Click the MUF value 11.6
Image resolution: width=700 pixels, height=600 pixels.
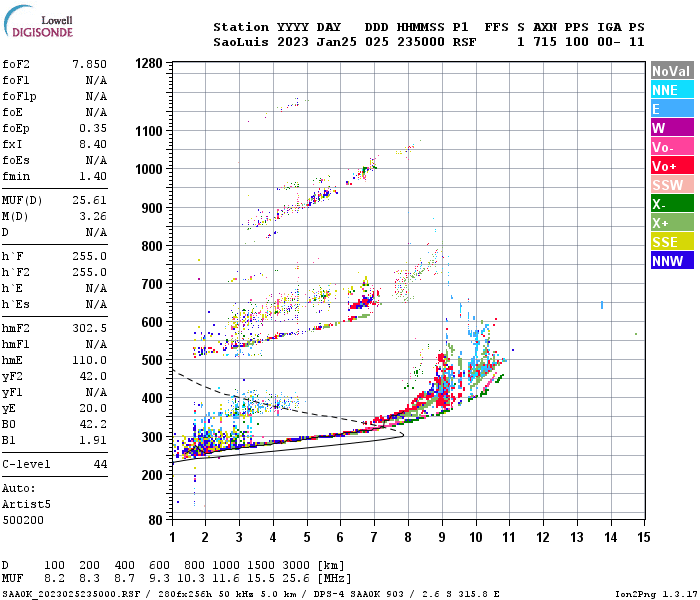click(226, 579)
